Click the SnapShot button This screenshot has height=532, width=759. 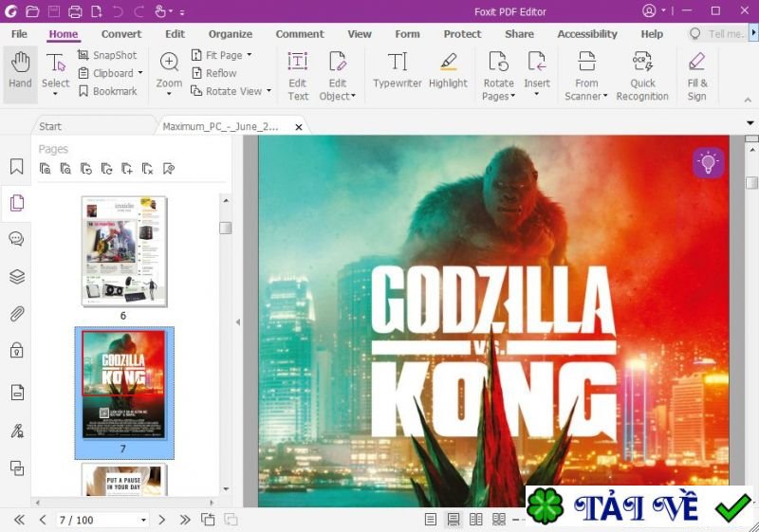pos(107,55)
